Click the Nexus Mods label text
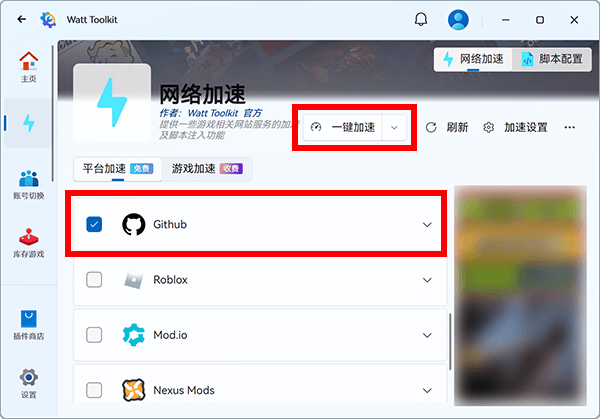Viewport: 600px width, 419px height. coord(184,390)
